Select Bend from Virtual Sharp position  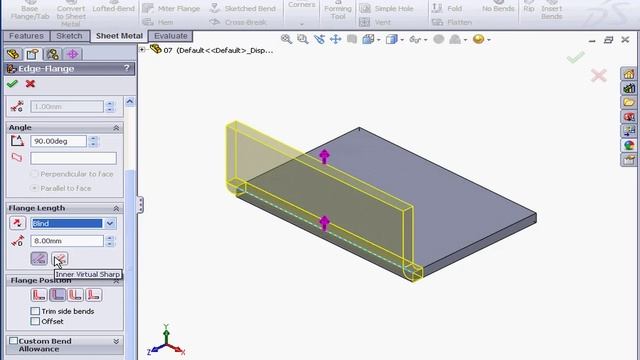coord(94,295)
